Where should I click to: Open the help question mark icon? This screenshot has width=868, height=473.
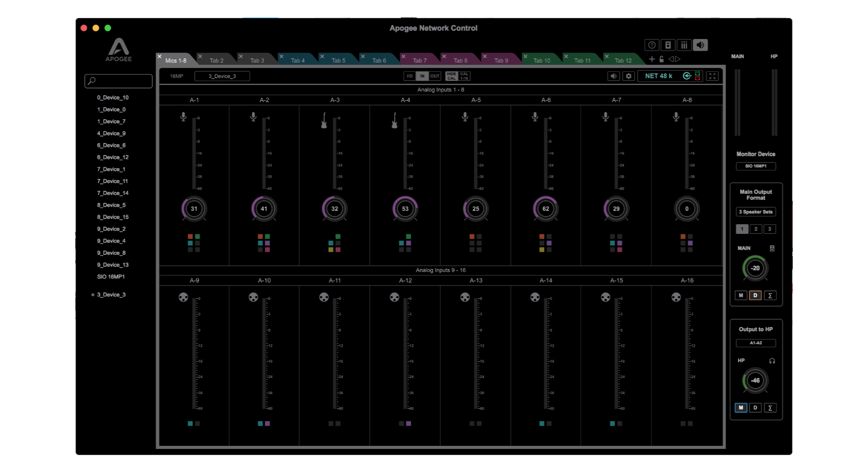coord(651,45)
